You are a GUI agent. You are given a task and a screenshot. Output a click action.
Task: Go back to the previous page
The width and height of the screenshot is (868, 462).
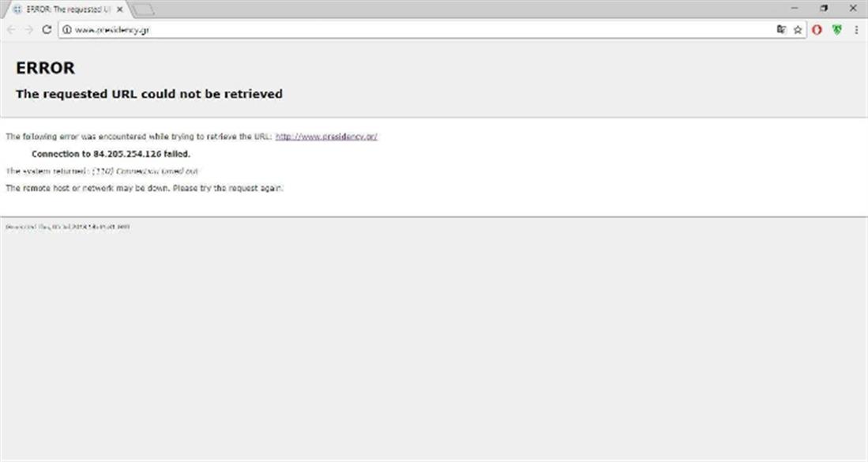coord(11,29)
